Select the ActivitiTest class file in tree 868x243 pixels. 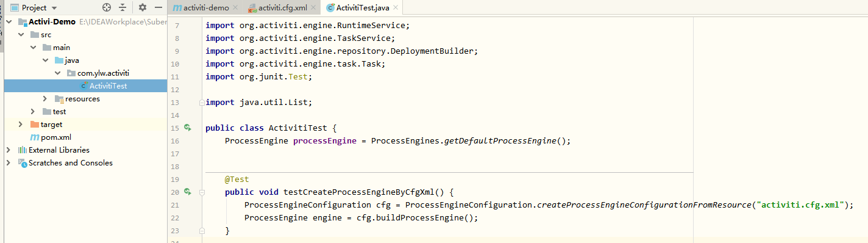point(108,86)
